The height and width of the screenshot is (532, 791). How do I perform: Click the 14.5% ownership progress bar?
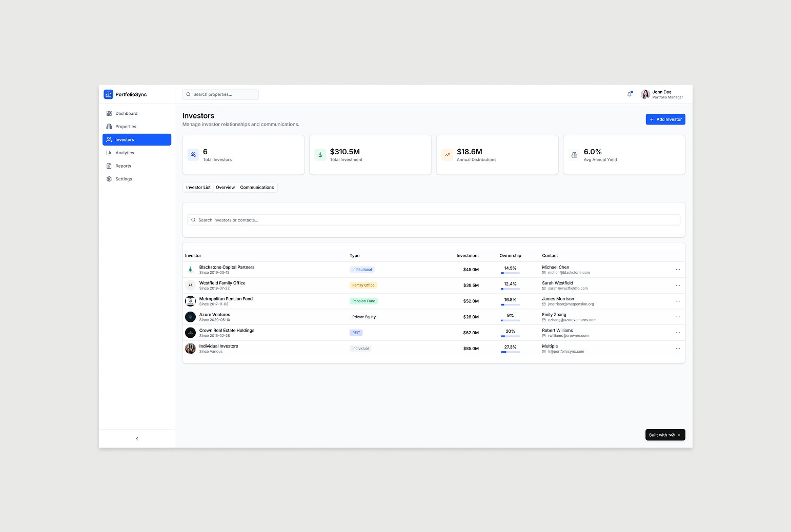(511, 273)
